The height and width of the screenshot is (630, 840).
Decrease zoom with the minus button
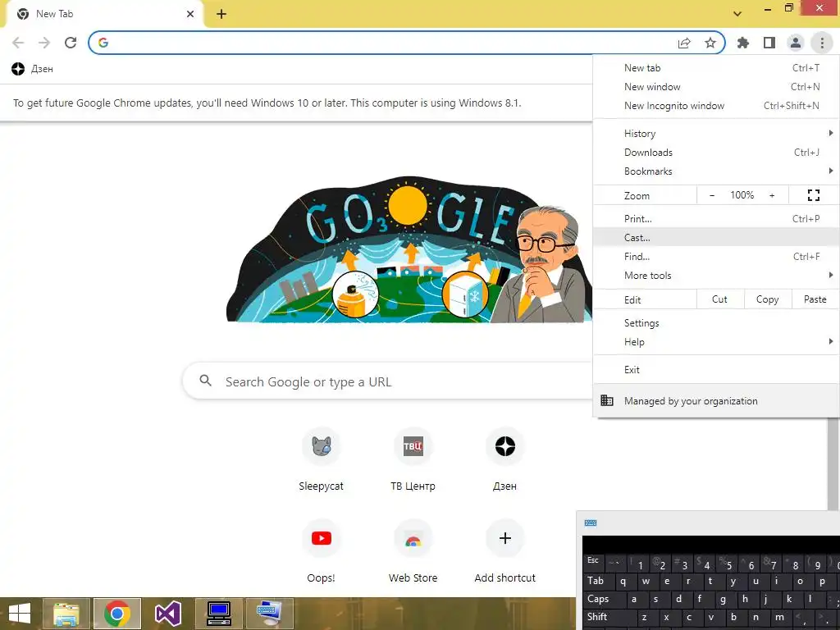712,195
